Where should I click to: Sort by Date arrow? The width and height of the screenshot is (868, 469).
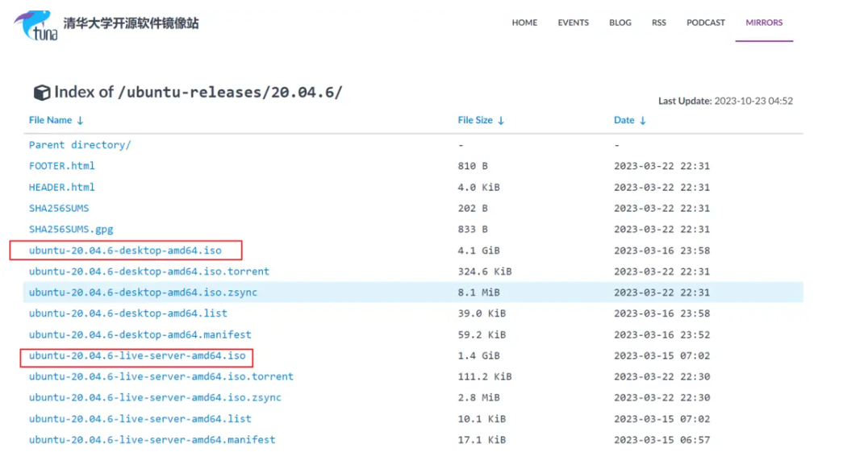pyautogui.click(x=643, y=121)
